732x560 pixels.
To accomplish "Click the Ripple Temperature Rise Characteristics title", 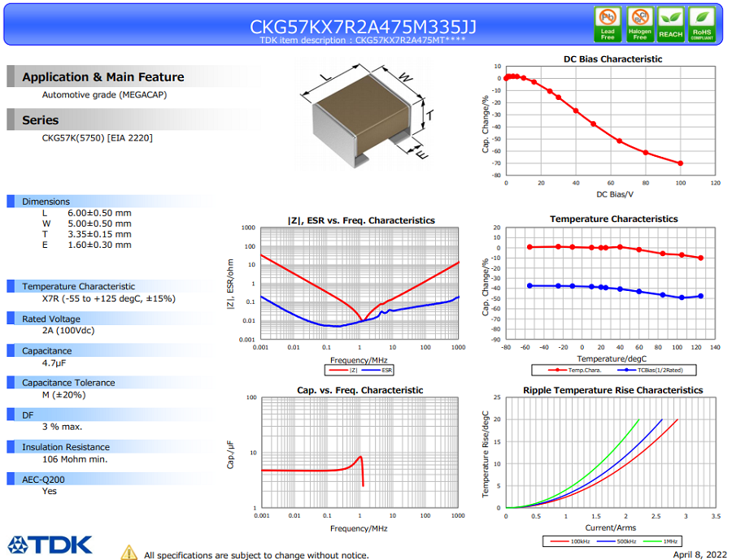I will [x=612, y=390].
